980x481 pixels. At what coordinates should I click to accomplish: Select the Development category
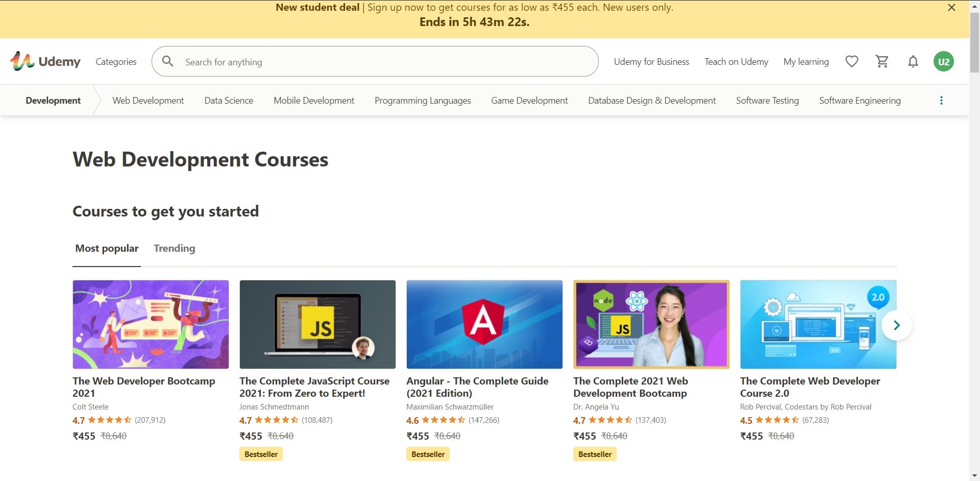[53, 101]
